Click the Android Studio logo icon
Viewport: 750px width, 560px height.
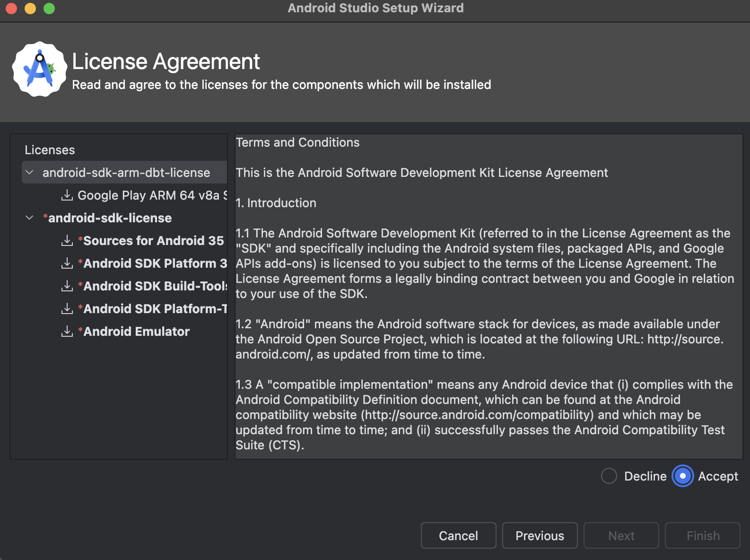coord(39,69)
